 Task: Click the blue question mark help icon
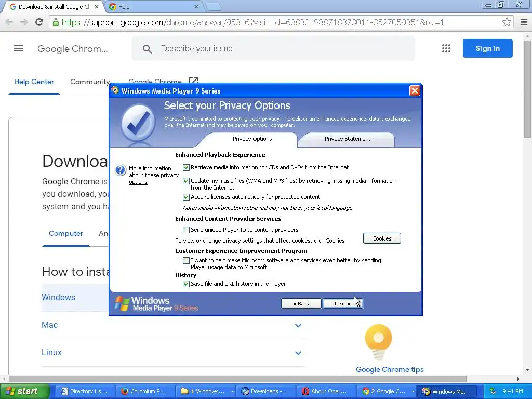(x=121, y=170)
